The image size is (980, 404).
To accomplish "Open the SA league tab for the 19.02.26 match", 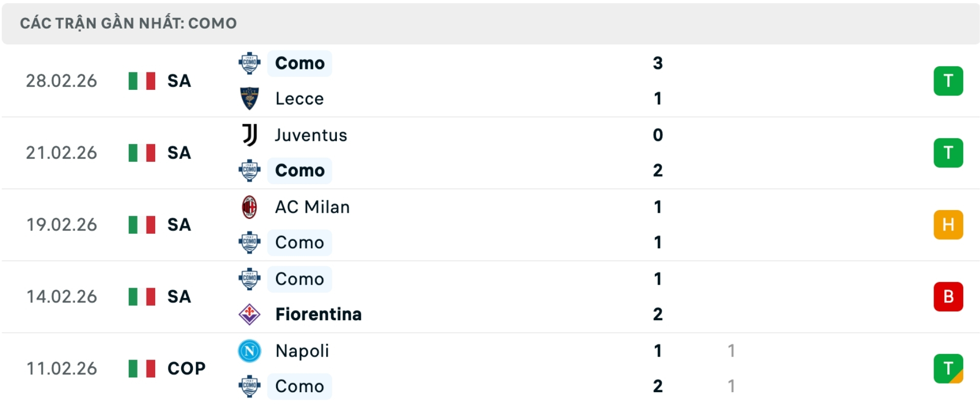I will tap(179, 224).
